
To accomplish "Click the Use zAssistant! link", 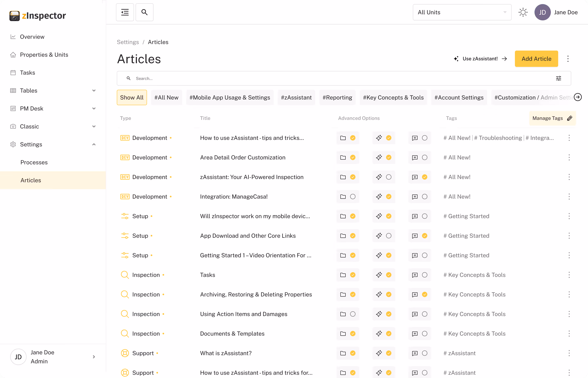I will tap(480, 59).
